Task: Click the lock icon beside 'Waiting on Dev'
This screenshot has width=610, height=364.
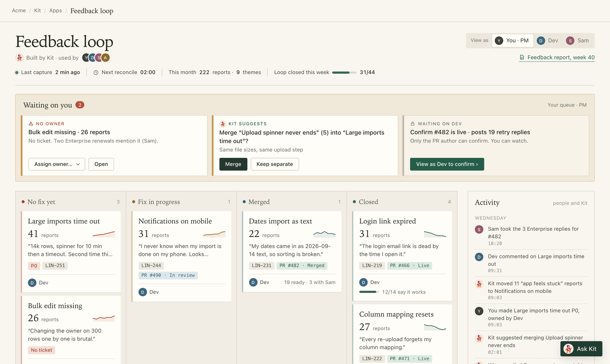Action: click(x=412, y=124)
